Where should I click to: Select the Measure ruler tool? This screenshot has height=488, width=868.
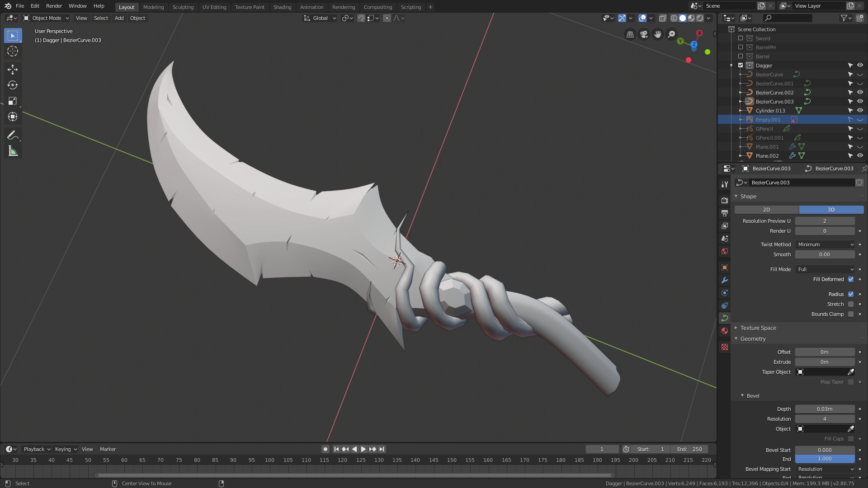coord(13,151)
